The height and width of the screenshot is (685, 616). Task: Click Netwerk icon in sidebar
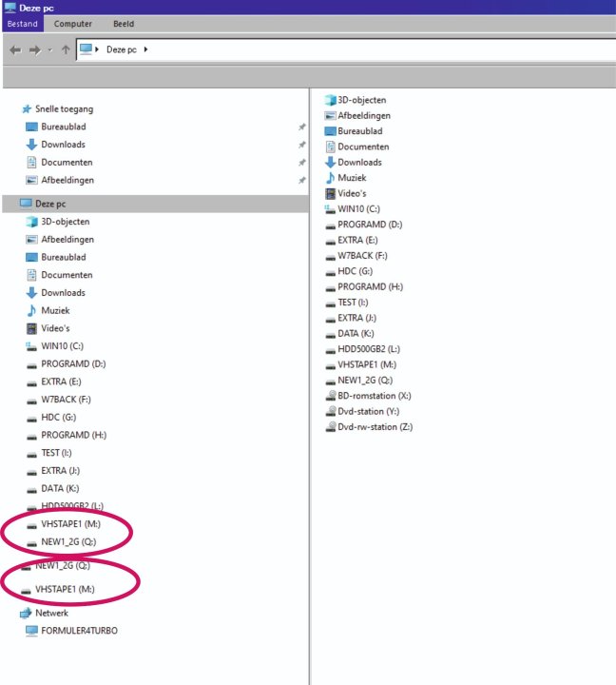pyautogui.click(x=26, y=613)
